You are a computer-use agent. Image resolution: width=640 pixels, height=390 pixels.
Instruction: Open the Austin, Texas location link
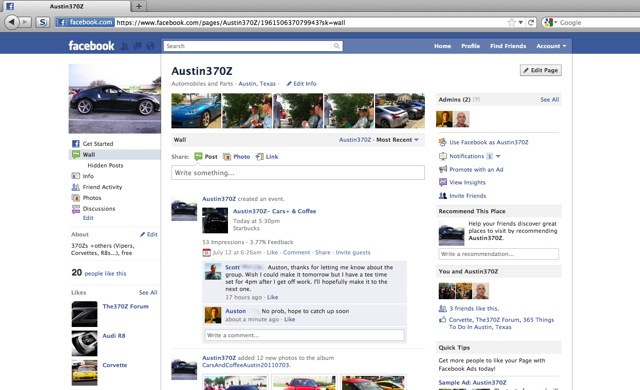[257, 84]
